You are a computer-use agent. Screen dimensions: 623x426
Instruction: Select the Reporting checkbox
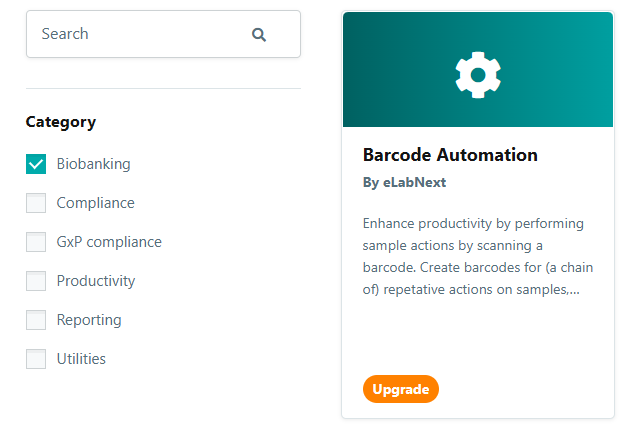(x=36, y=320)
